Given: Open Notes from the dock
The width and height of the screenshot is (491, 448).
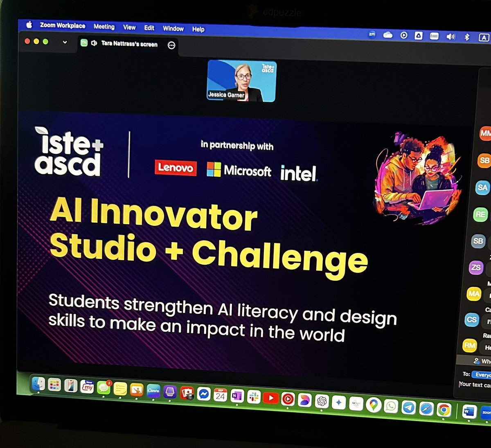Looking at the screenshot, I should [x=120, y=389].
